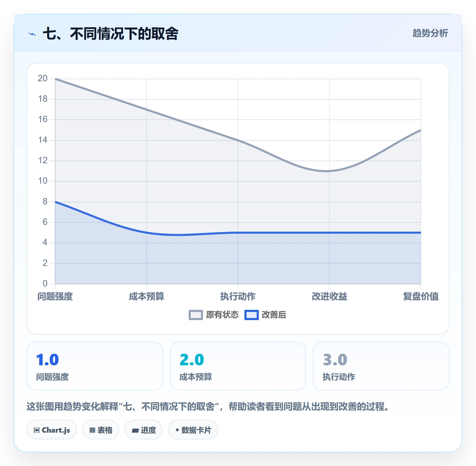Click the 复盘价值 x-axis label
This screenshot has width=476, height=466.
tap(421, 297)
